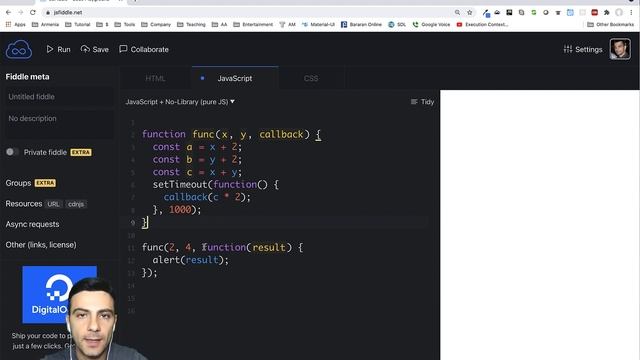
Task: Run the fiddle code
Action: point(58,49)
